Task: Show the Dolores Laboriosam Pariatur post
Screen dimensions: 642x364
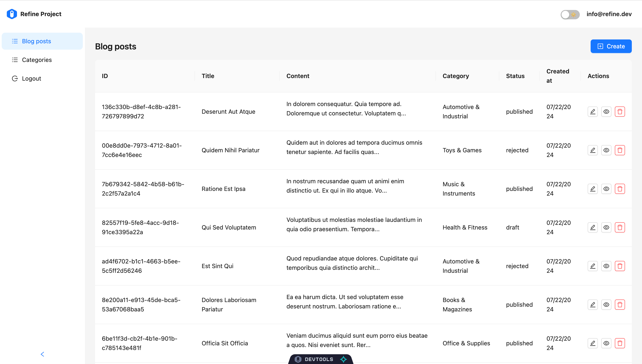Action: point(606,305)
